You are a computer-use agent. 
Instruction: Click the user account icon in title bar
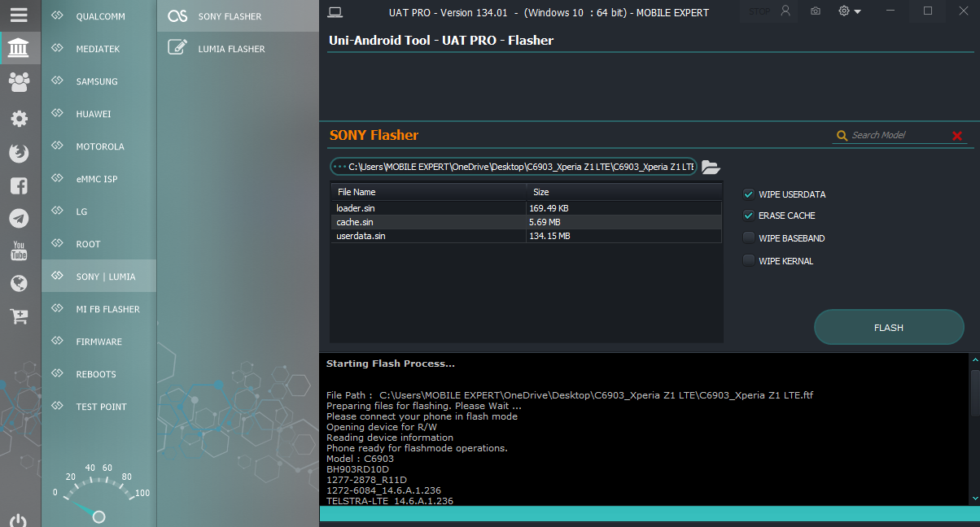785,11
